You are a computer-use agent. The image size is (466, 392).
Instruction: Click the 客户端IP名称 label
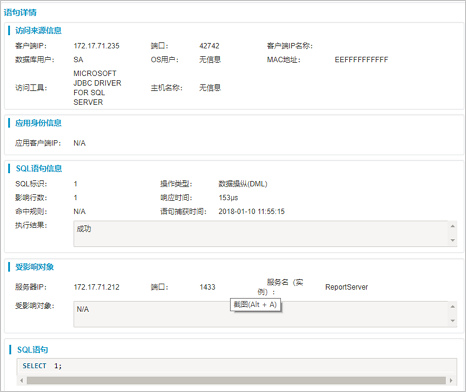point(290,46)
